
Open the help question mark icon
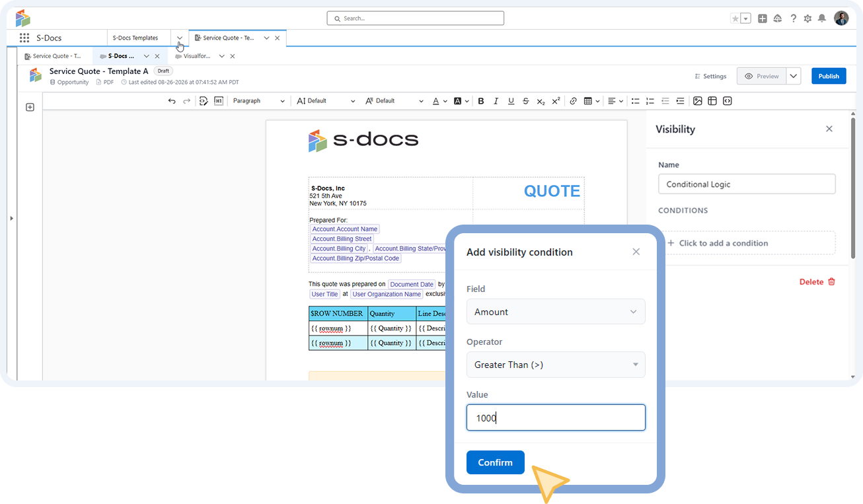click(794, 18)
